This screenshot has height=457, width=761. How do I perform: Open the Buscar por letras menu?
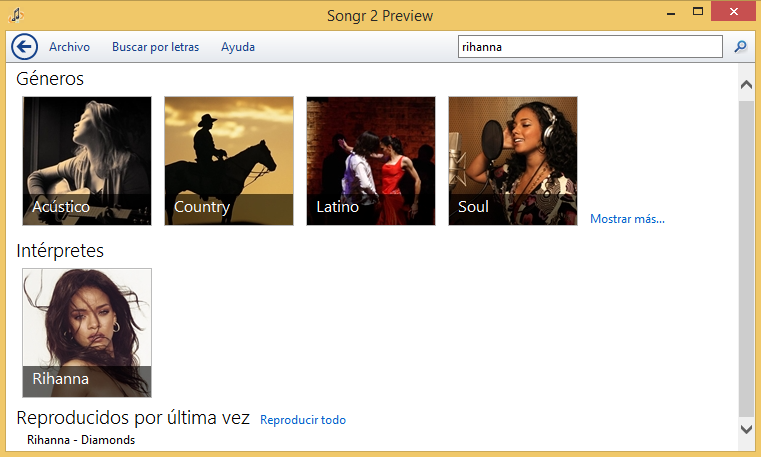click(x=155, y=47)
